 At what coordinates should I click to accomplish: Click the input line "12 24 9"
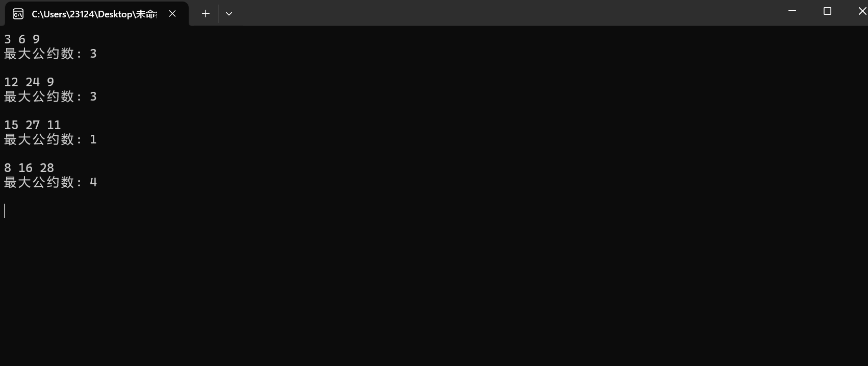[29, 82]
